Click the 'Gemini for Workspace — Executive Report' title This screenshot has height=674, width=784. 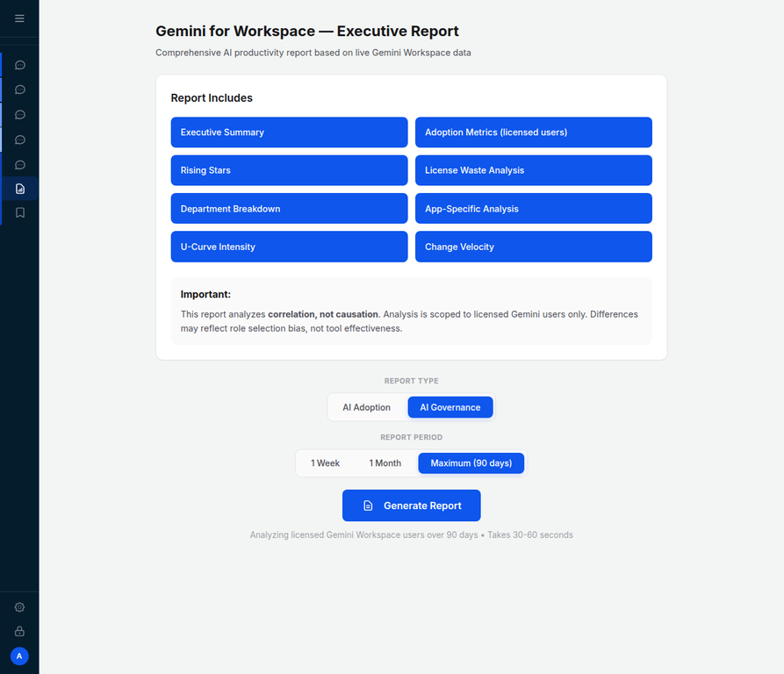pyautogui.click(x=307, y=31)
